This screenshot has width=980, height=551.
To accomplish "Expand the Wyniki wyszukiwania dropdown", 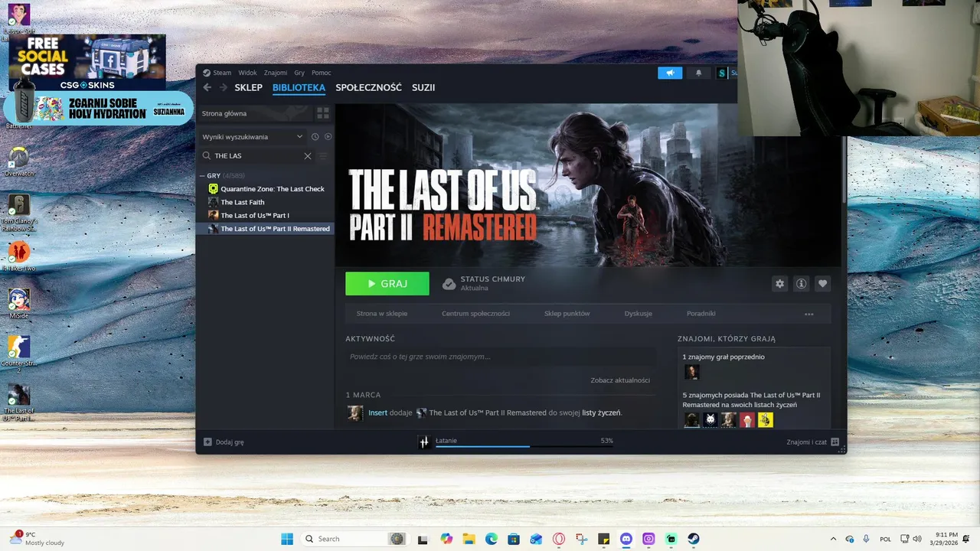I will (252, 137).
